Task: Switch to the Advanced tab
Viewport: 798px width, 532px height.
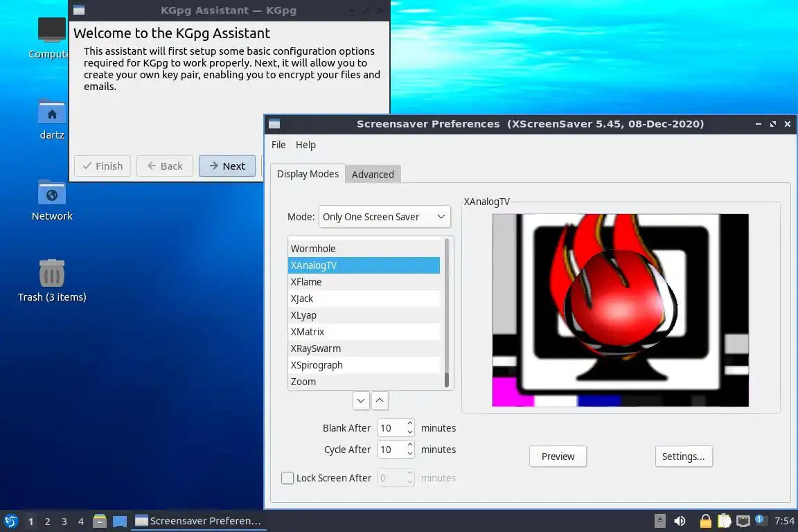Action: click(x=373, y=174)
